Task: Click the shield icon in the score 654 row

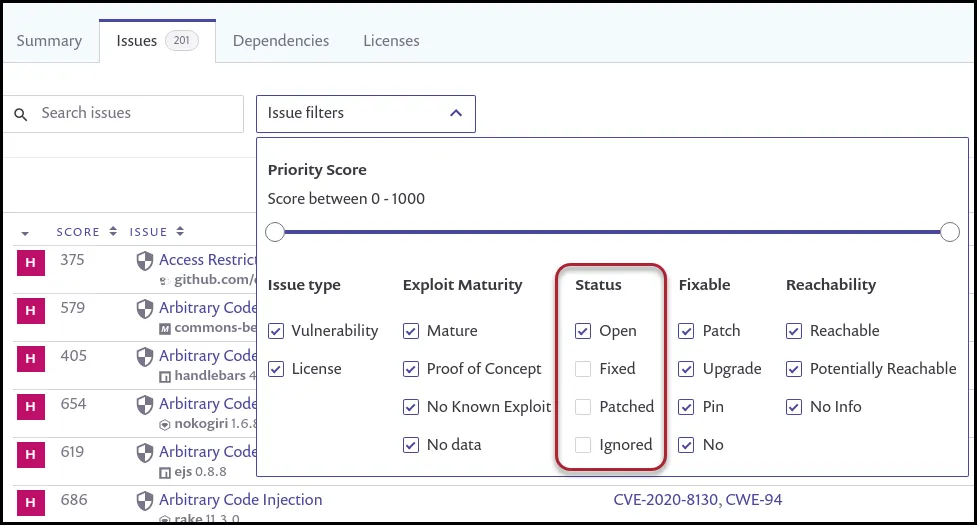Action: 145,405
